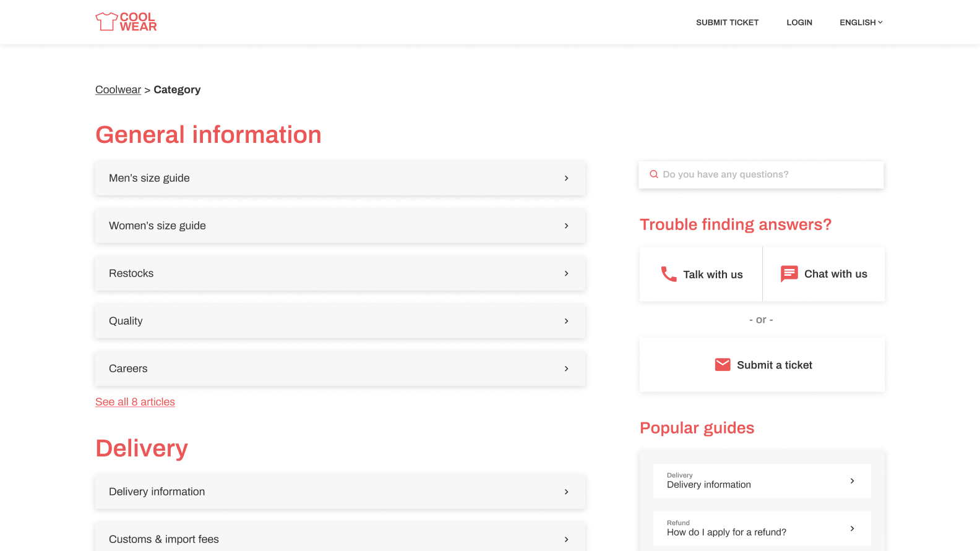Open the Customs & import fees article

tap(340, 539)
